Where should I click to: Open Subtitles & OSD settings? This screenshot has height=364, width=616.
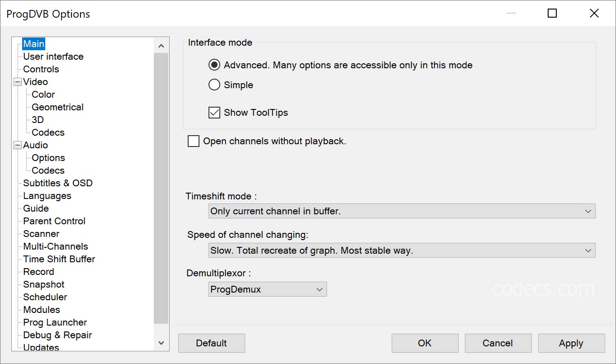(58, 183)
